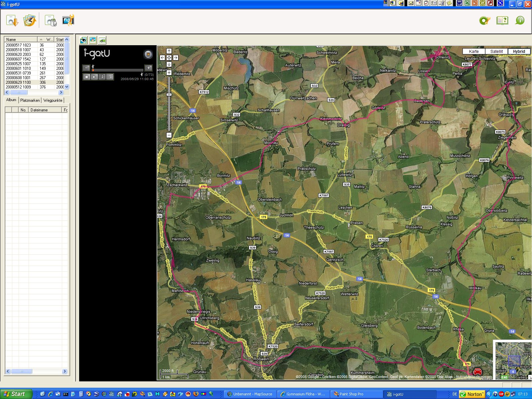Select the Hybrid map view
Viewport: 532px width, 399px height.
coord(519,51)
